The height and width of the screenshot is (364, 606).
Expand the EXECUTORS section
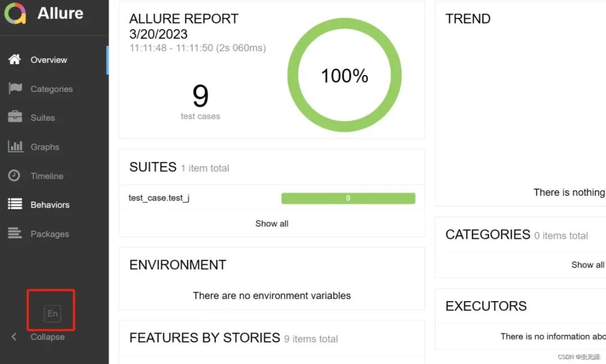coord(486,306)
